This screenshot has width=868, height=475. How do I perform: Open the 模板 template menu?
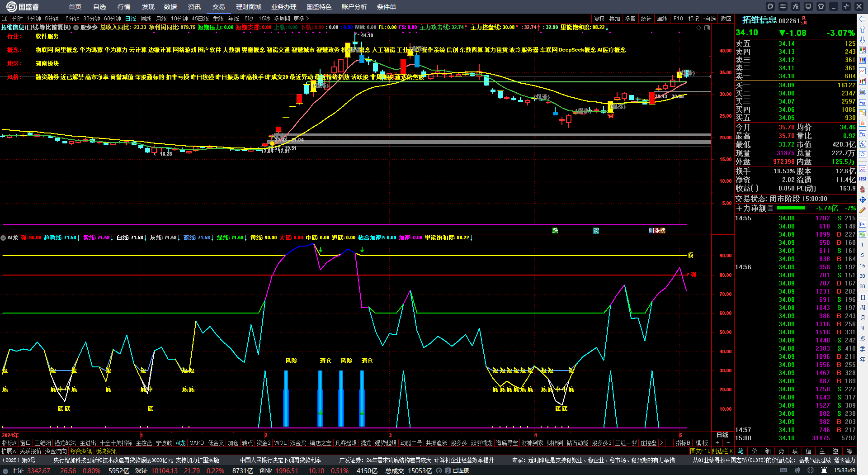702,443
